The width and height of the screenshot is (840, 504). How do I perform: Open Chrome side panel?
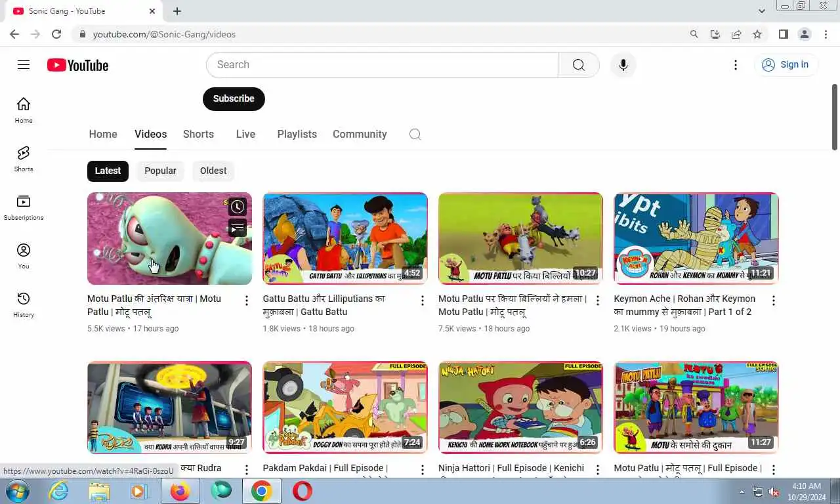[783, 34]
